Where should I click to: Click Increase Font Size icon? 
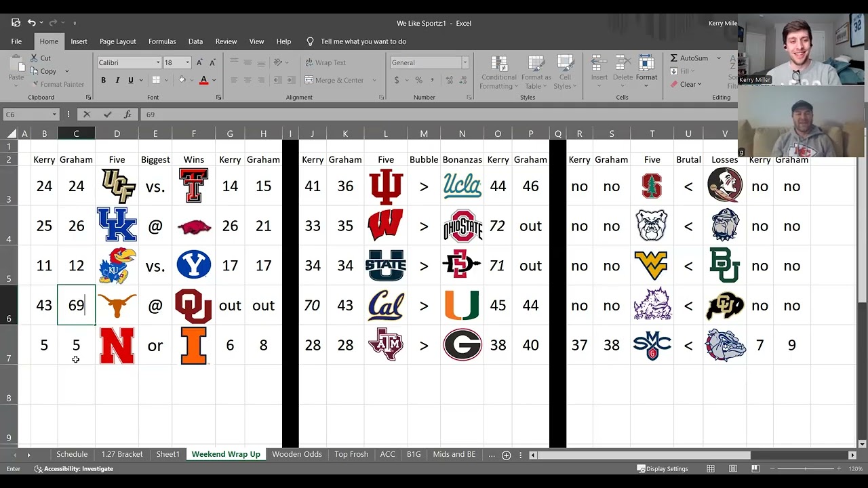[199, 62]
